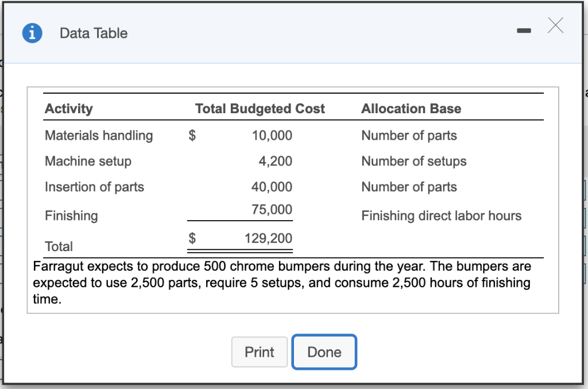Click the minimize dash icon on the dialog

[524, 31]
